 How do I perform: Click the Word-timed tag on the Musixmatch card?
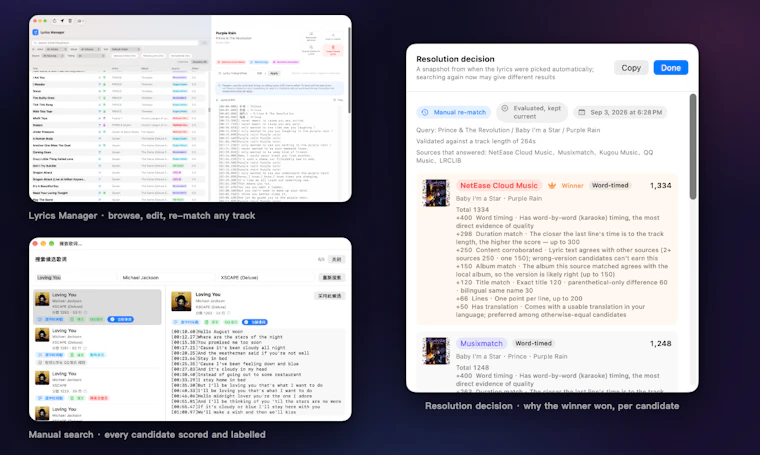533,344
